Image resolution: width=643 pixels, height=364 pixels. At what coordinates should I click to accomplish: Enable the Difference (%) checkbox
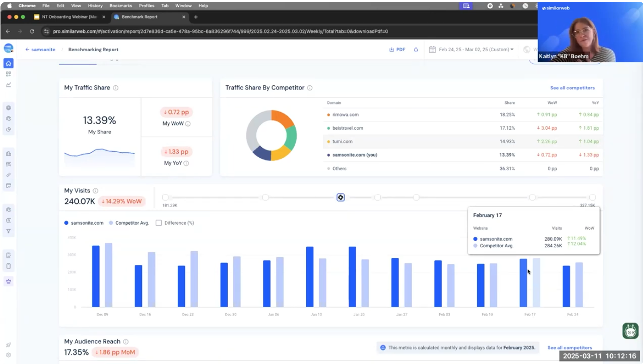pos(158,223)
